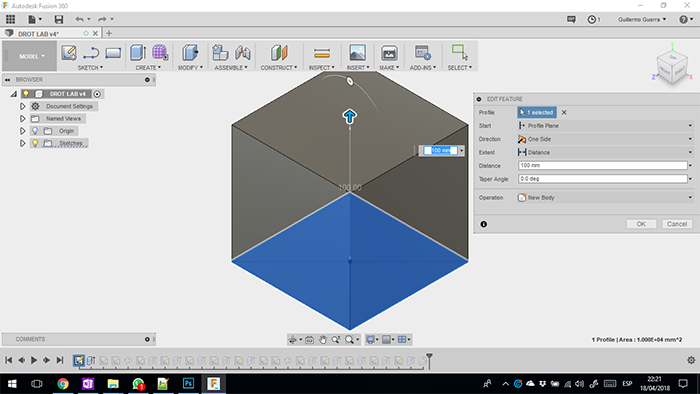Viewport: 700px width, 394px height.
Task: Play the timeline
Action: coord(34,360)
